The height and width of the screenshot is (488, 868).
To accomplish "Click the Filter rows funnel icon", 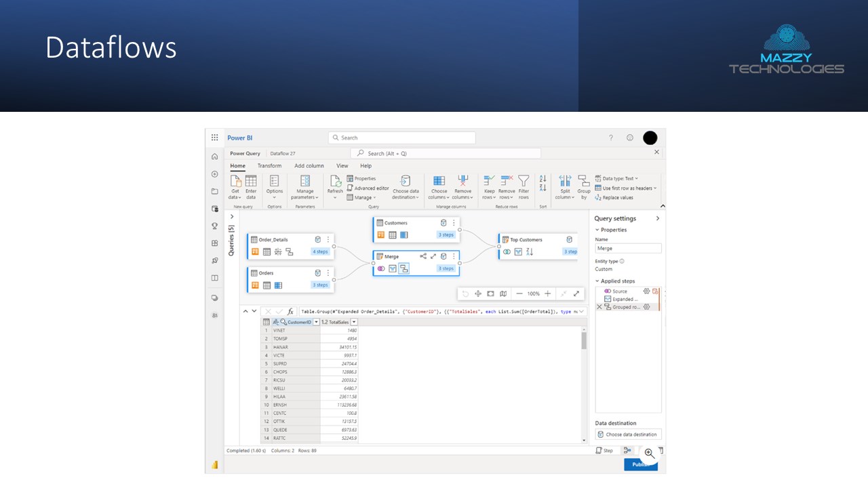I will click(524, 180).
